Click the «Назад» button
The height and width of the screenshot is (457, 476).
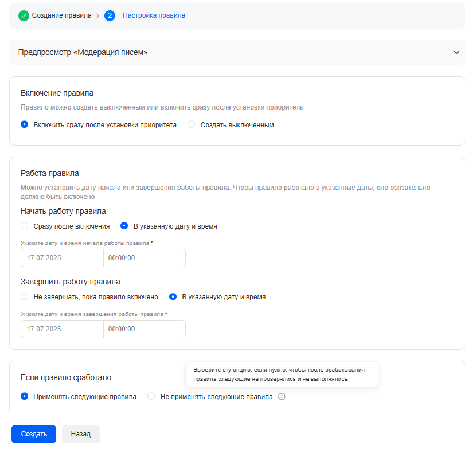[x=81, y=434]
